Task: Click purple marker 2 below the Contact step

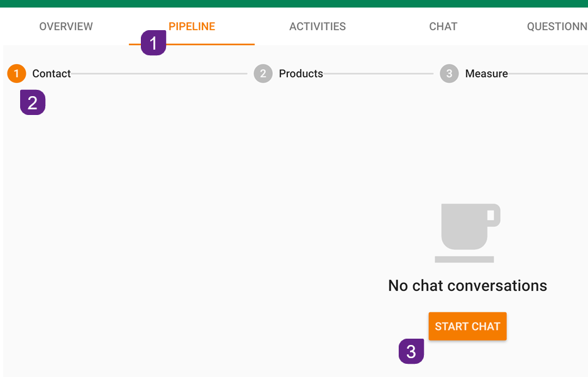Action: [x=32, y=102]
